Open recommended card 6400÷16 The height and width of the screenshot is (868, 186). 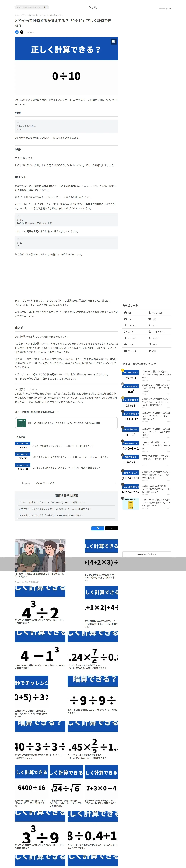coord(31,786)
